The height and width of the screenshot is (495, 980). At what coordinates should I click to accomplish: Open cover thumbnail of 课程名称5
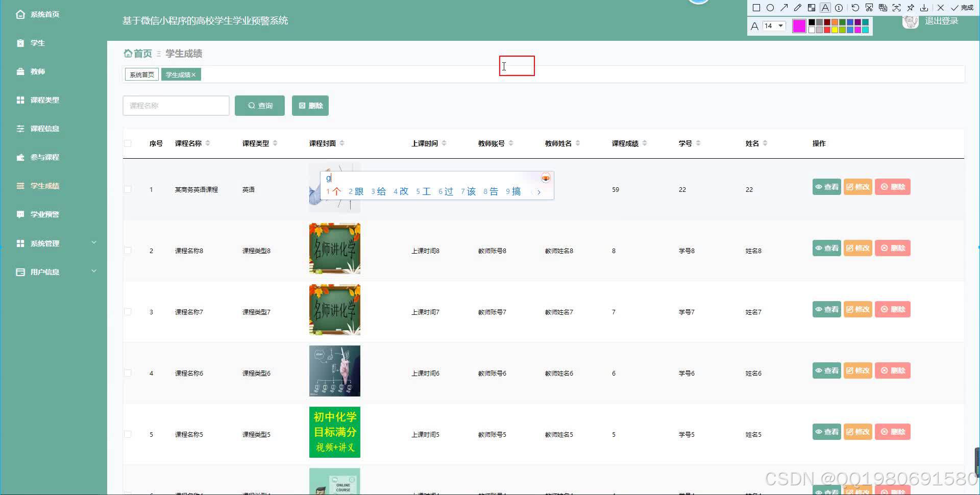coord(335,432)
